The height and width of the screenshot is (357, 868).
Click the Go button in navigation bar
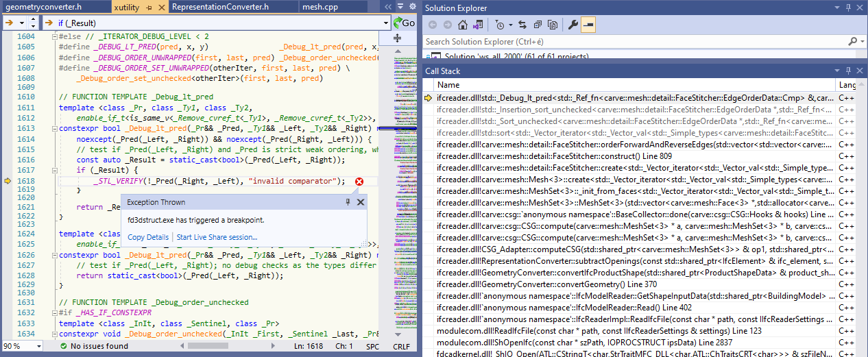pyautogui.click(x=403, y=23)
